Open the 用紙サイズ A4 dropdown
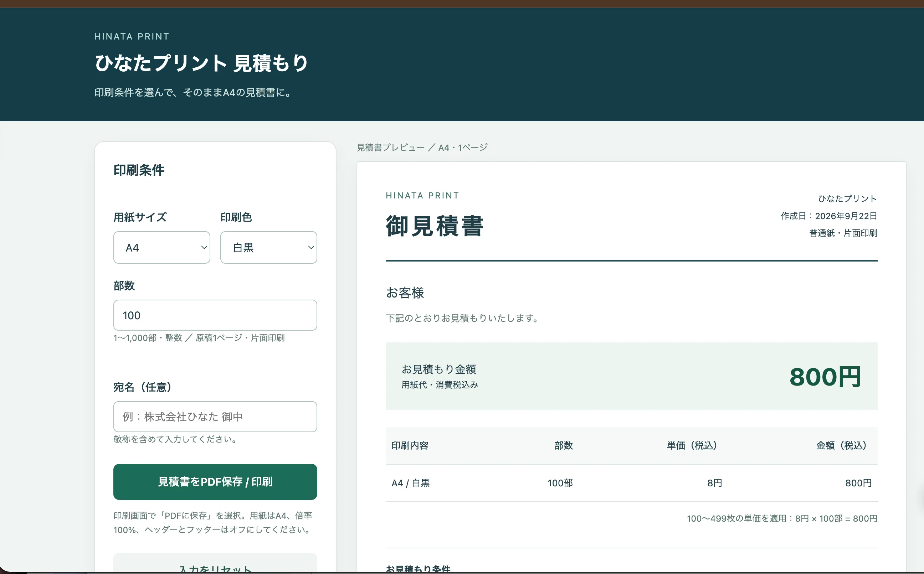This screenshot has width=924, height=574. click(x=161, y=248)
